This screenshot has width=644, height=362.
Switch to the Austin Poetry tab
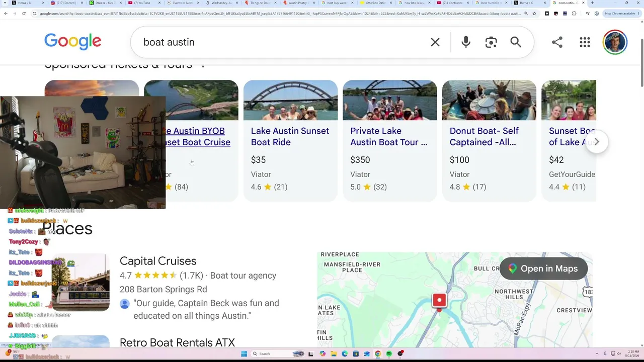(299, 3)
